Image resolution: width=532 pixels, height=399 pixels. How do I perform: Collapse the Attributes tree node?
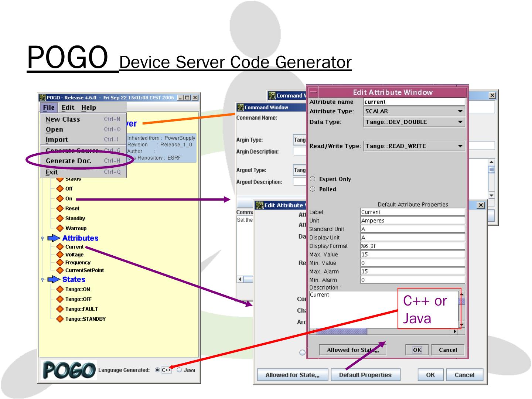[42, 239]
